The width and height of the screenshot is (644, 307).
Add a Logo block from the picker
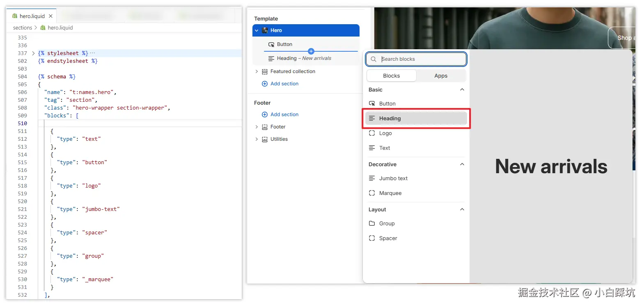pos(416,133)
